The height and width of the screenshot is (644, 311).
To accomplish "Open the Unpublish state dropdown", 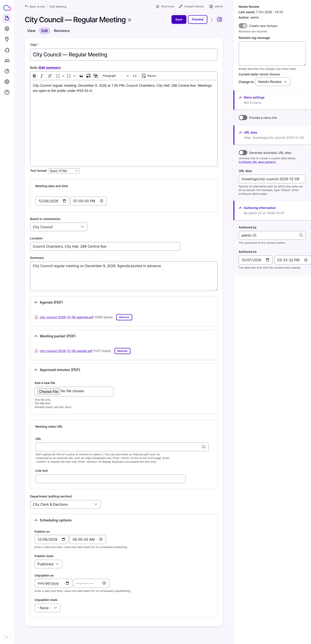I will point(48,608).
